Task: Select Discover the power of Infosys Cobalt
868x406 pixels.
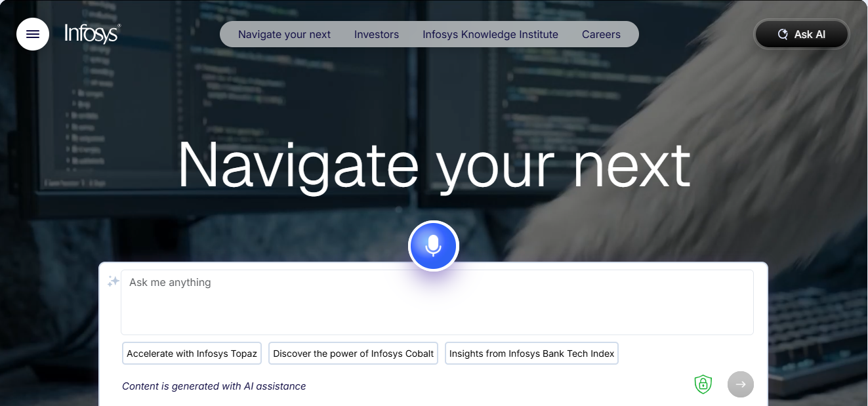Action: (x=353, y=354)
